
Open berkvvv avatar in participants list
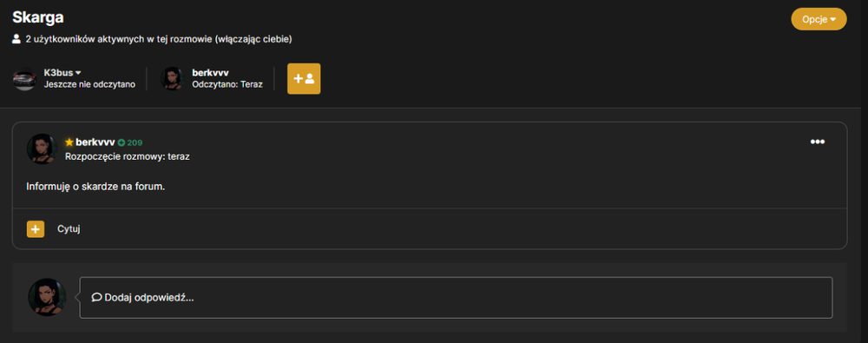[172, 79]
